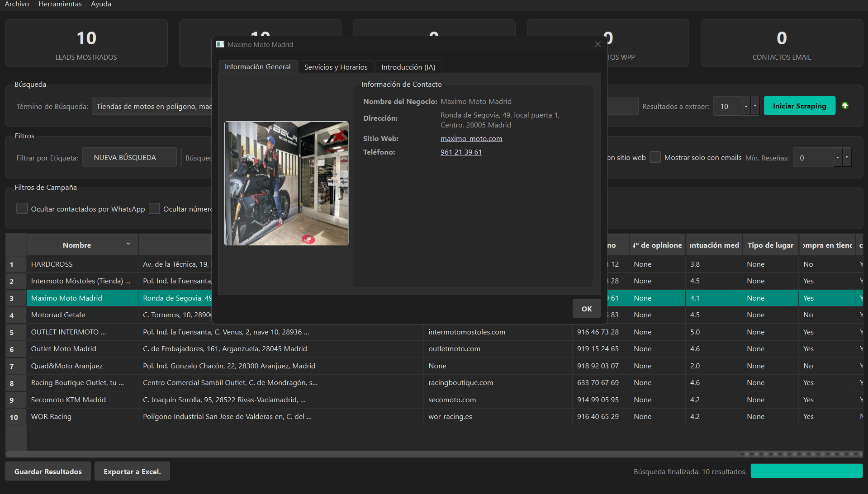Image resolution: width=868 pixels, height=494 pixels.
Task: Click phone cell 916 46 73 28
Action: click(x=601, y=332)
